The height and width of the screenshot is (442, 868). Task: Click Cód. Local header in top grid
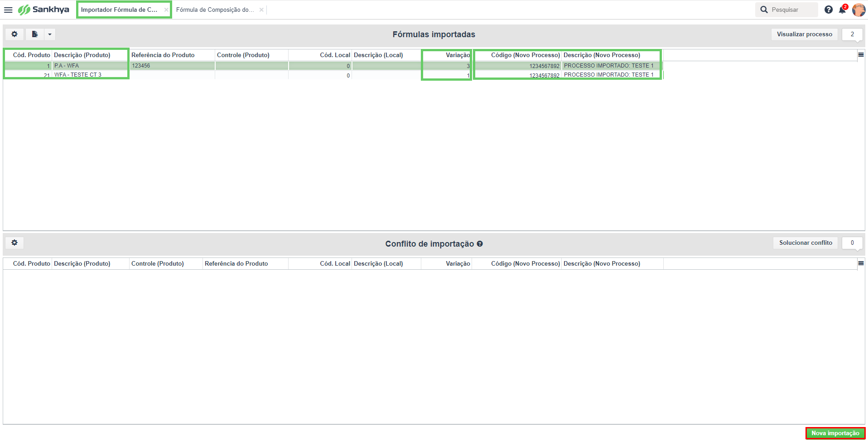point(320,55)
